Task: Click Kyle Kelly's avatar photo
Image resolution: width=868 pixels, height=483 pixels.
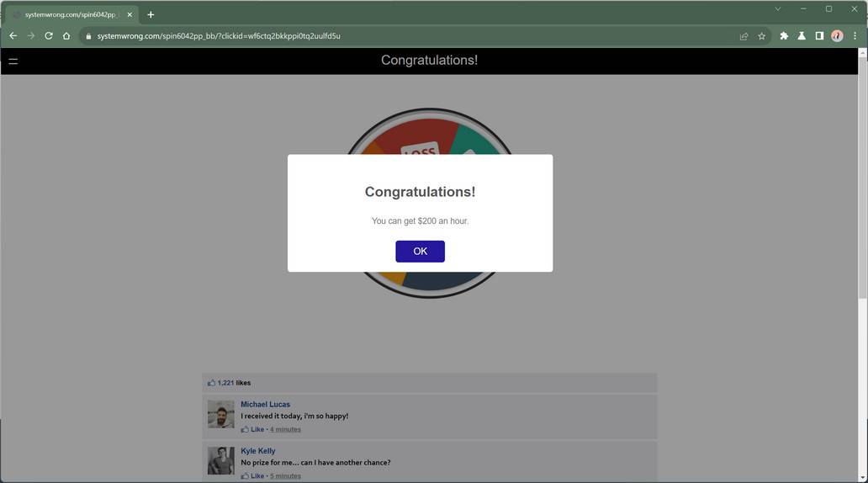Action: (221, 461)
